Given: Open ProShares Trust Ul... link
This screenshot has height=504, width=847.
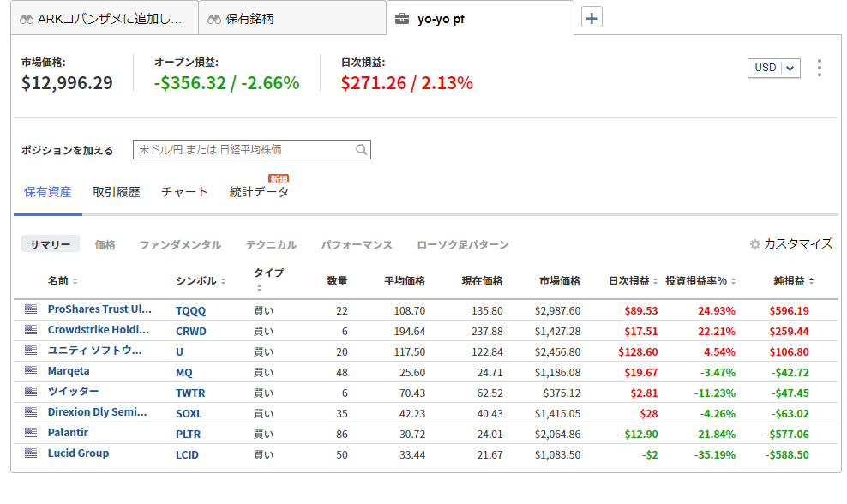Looking at the screenshot, I should click(99, 309).
